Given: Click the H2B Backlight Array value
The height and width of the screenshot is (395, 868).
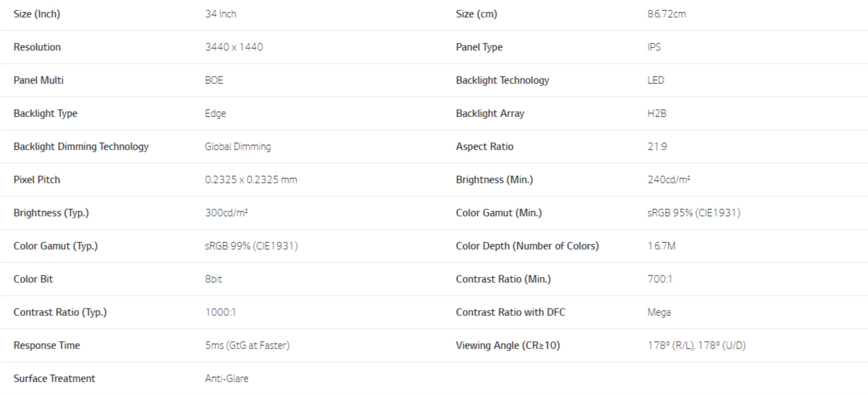Looking at the screenshot, I should coord(657,114).
